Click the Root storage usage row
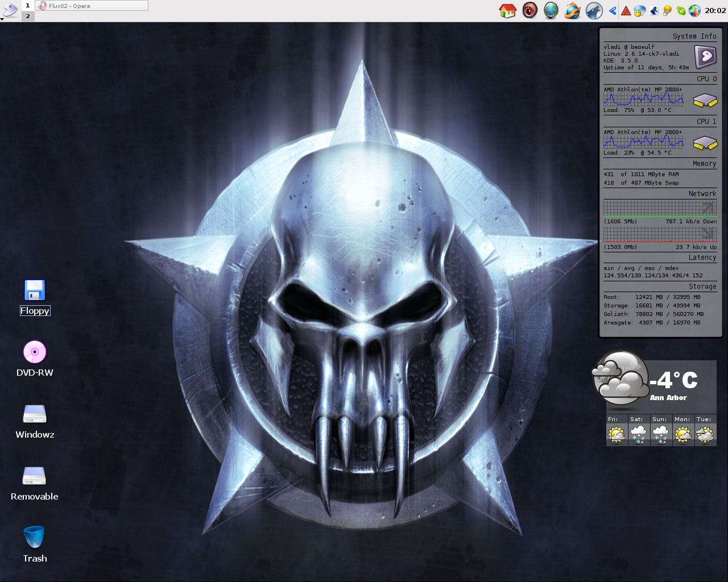Image resolution: width=728 pixels, height=582 pixels. click(x=652, y=297)
